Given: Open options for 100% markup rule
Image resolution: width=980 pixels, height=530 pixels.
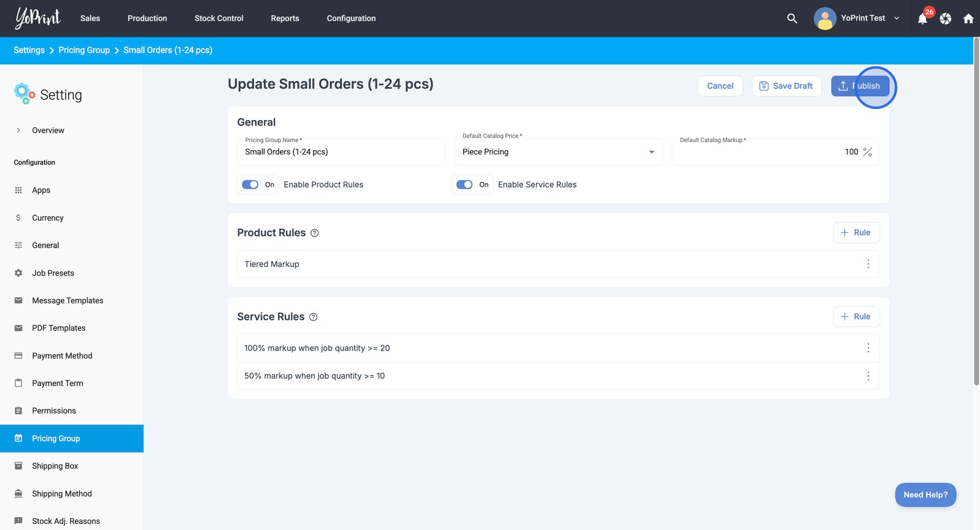Looking at the screenshot, I should click(868, 348).
